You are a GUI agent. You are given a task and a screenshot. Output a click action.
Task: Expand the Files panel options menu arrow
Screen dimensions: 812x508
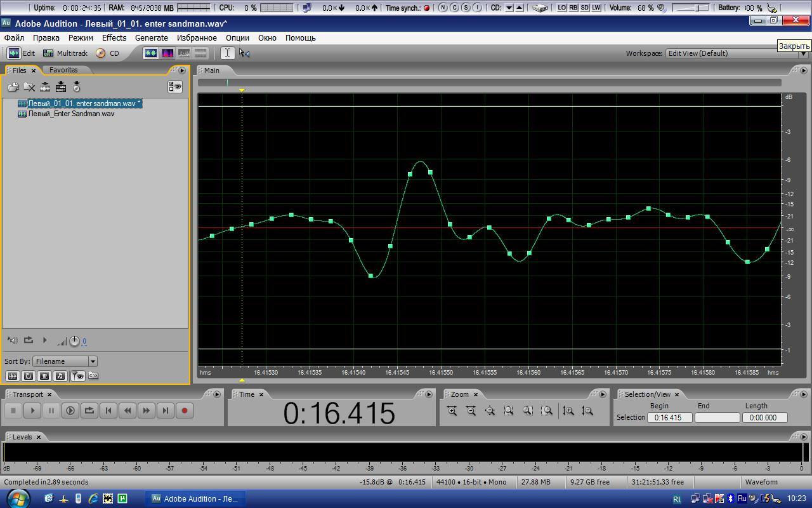(182, 70)
